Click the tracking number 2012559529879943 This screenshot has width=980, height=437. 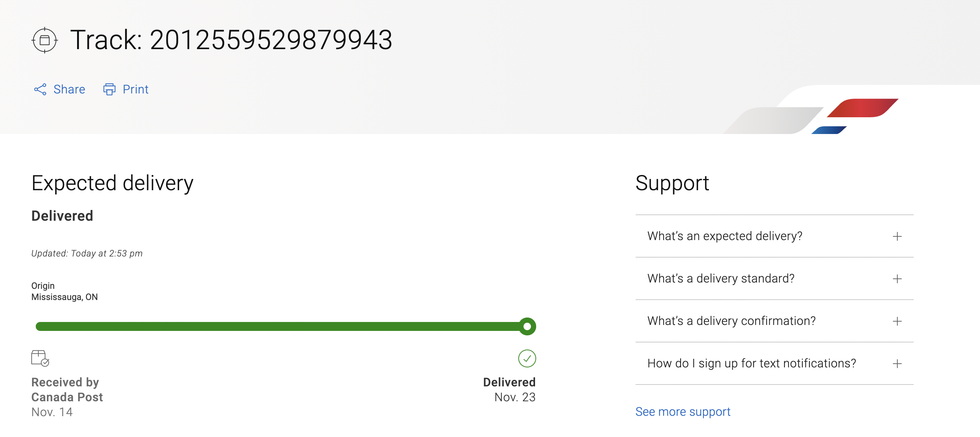(x=271, y=40)
